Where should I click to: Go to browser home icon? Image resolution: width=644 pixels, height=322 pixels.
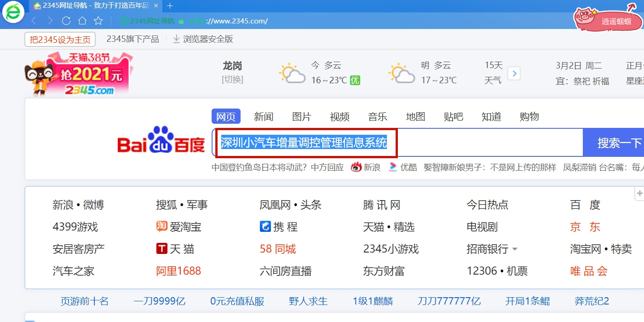[x=82, y=21]
